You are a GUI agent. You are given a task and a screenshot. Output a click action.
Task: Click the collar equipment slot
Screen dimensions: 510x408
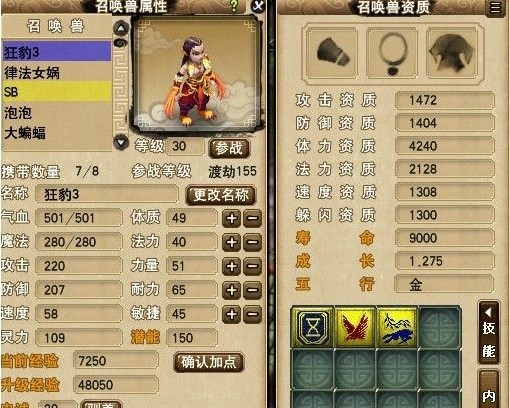(332, 53)
